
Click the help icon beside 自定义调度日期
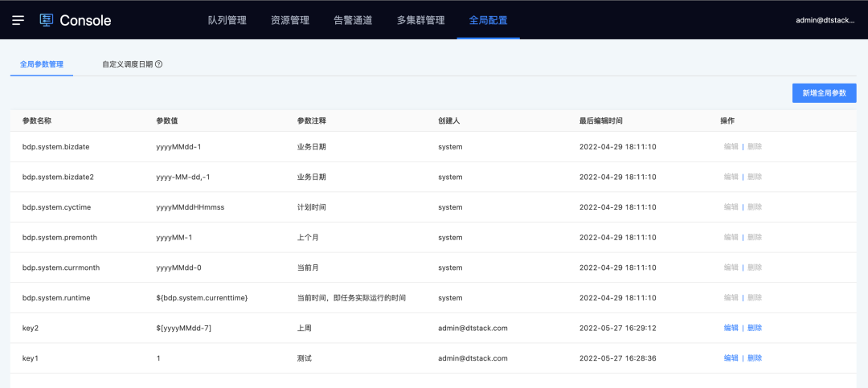[159, 64]
